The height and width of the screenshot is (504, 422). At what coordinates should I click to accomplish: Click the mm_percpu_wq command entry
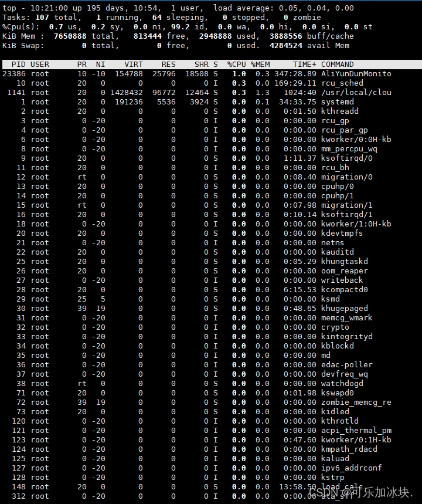pyautogui.click(x=349, y=149)
